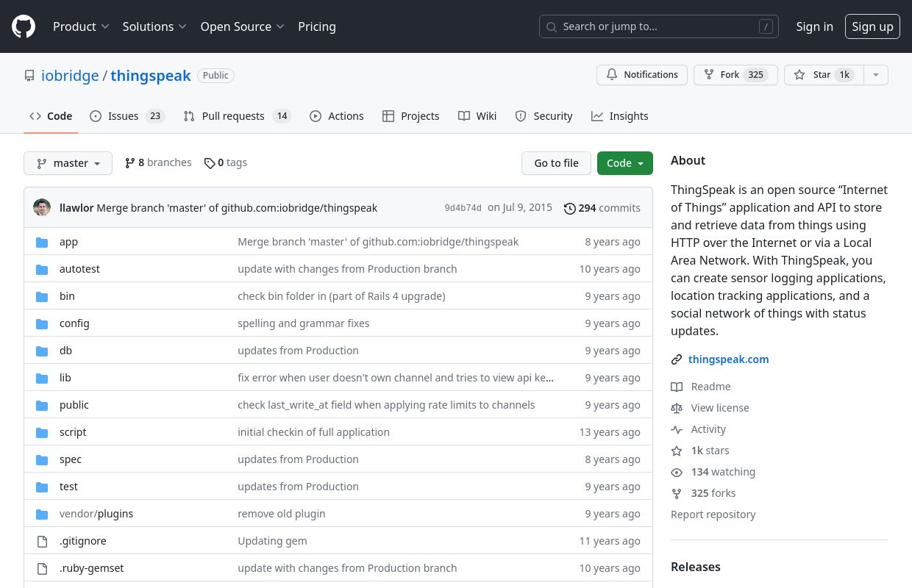Switch to the Insights tab
The width and height of the screenshot is (912, 588).
tap(620, 116)
